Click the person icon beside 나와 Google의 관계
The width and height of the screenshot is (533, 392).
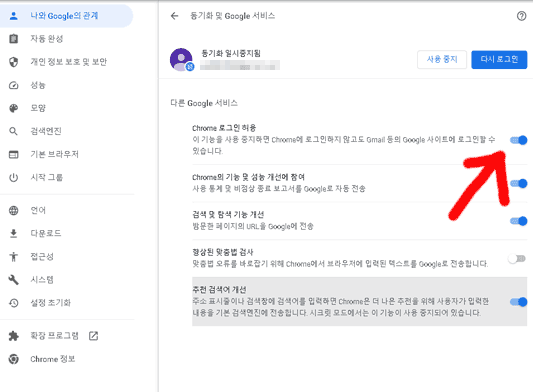14,16
